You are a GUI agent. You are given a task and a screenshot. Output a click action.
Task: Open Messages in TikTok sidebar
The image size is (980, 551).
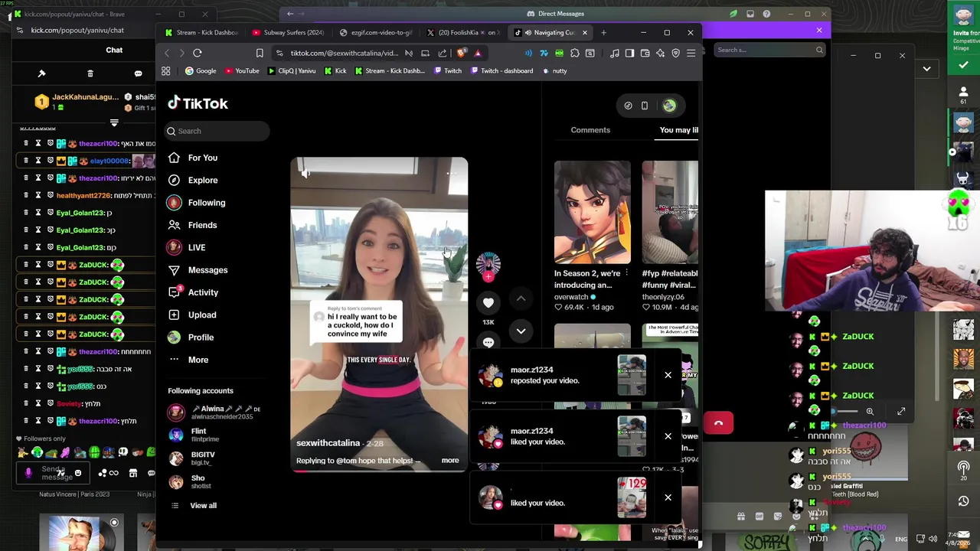[x=198, y=270]
